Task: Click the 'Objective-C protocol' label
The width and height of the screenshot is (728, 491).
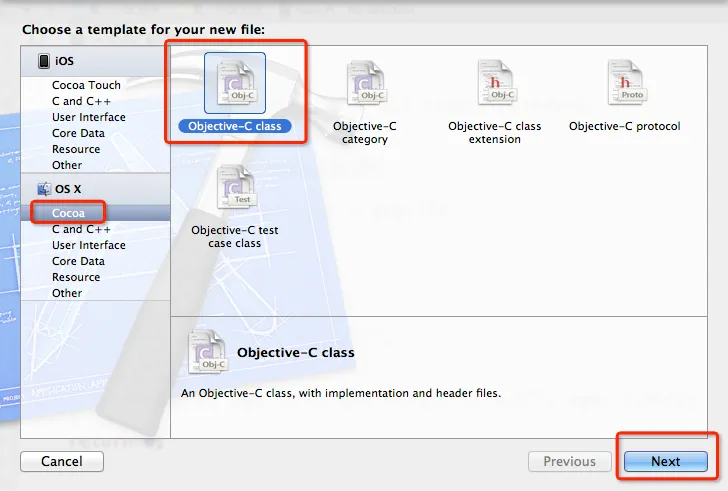Action: tap(625, 126)
